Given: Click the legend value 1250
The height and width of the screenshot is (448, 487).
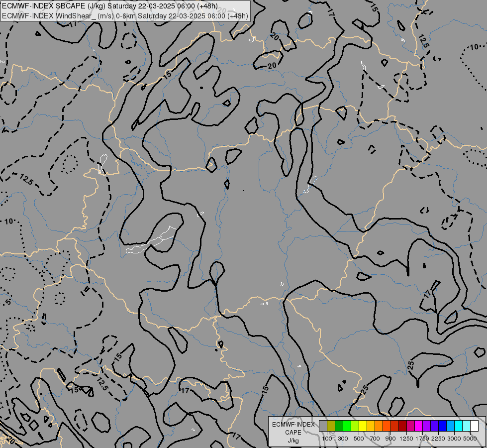Looking at the screenshot, I should tap(406, 439).
